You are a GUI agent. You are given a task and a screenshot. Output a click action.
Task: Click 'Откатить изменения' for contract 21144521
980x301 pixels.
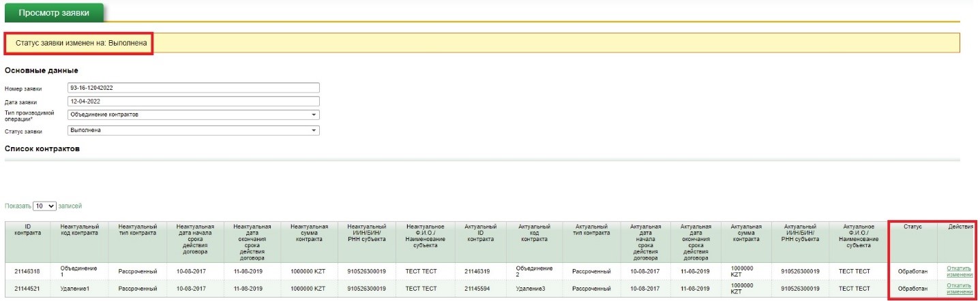959,288
